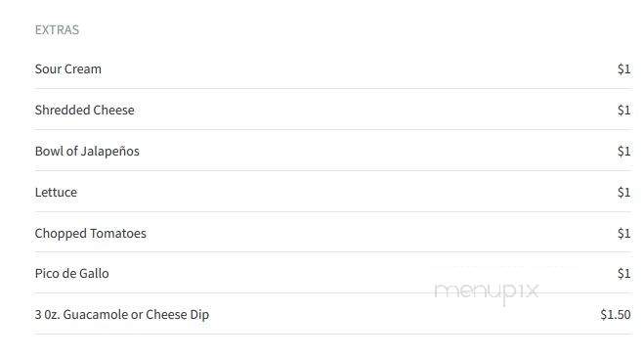Click the word Gallo in Pico de Gallo
The height and width of the screenshot is (358, 644).
[x=94, y=273]
